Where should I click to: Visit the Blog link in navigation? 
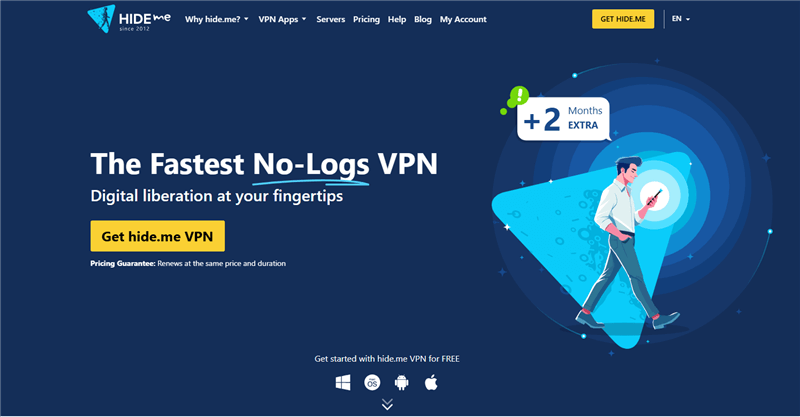[x=422, y=19]
